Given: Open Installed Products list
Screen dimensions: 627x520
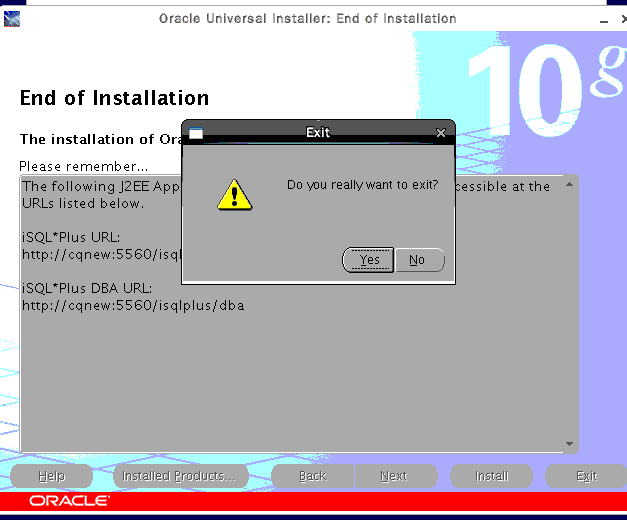Looking at the screenshot, I should [x=179, y=476].
